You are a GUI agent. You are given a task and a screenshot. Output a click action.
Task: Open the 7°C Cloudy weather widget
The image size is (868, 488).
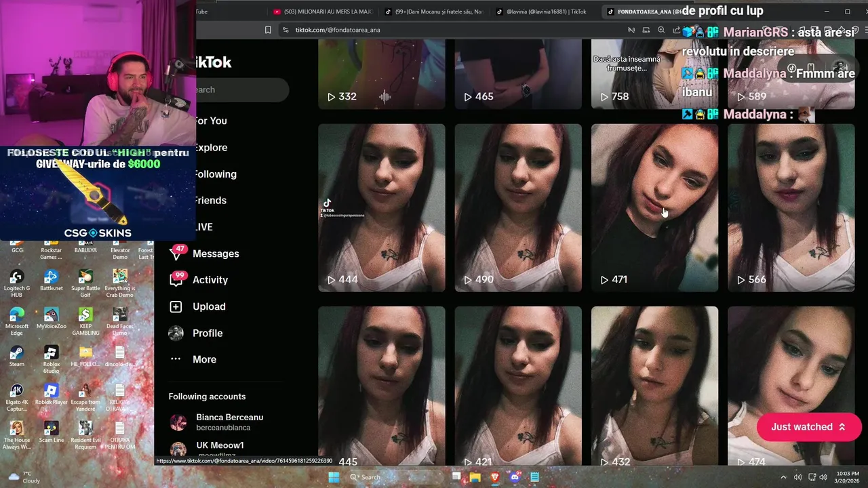coord(24,477)
